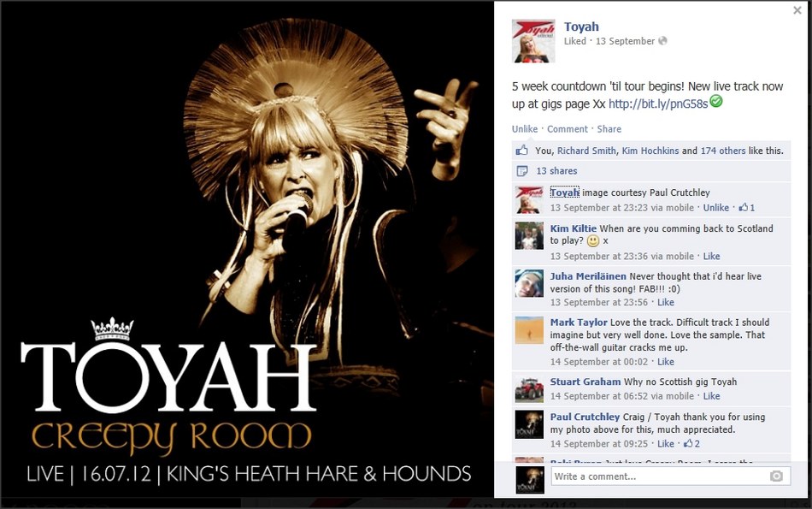Image resolution: width=812 pixels, height=509 pixels.
Task: Click in the Write a comment field
Action: 671,476
